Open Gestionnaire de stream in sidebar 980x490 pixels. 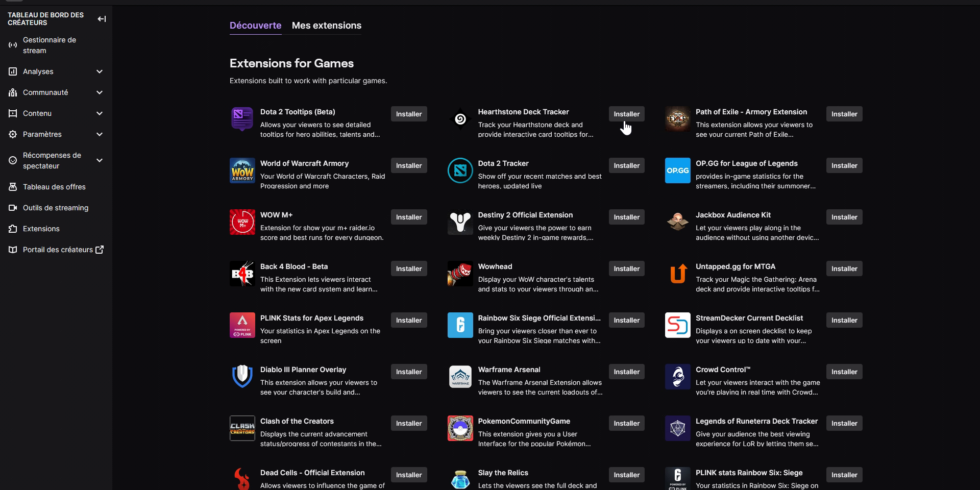coord(49,45)
